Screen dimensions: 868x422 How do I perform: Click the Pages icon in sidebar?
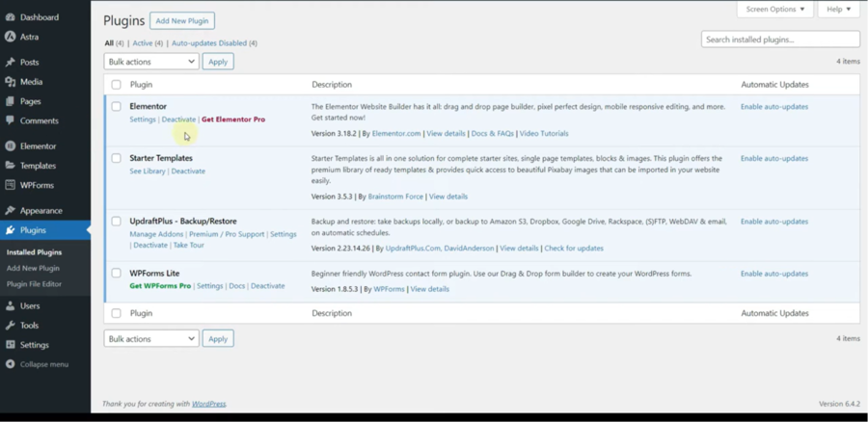click(x=10, y=101)
